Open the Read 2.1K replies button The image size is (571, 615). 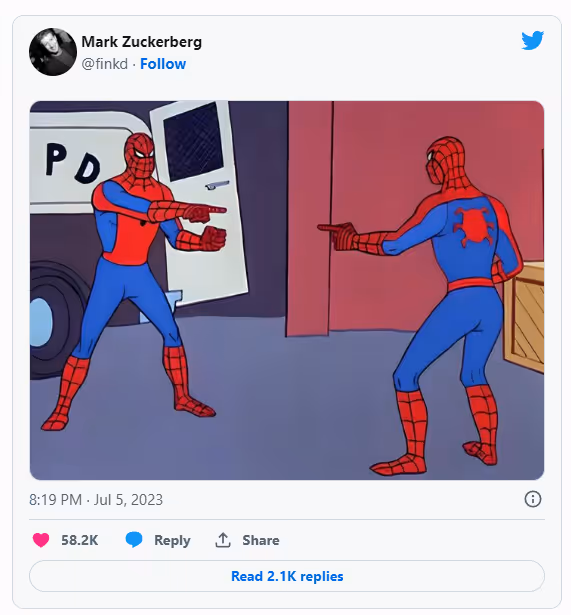[287, 576]
